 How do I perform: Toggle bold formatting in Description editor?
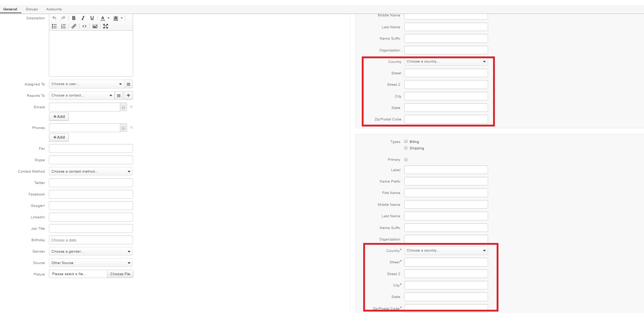74,18
